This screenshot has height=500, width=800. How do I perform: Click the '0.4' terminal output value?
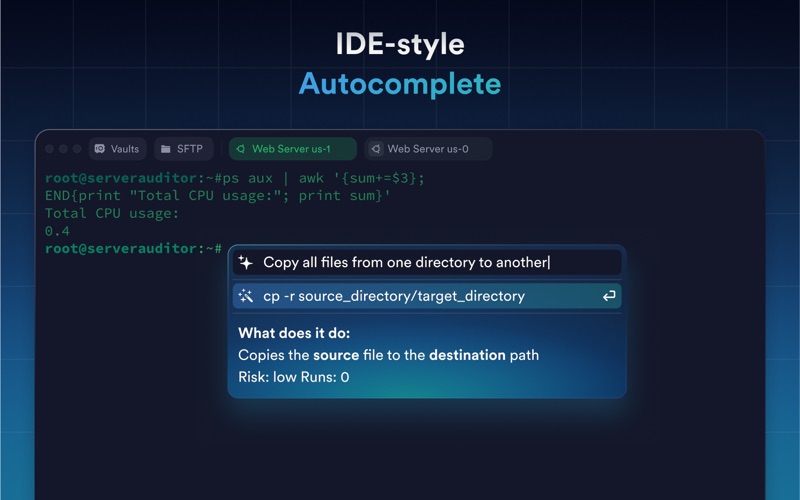(57, 231)
